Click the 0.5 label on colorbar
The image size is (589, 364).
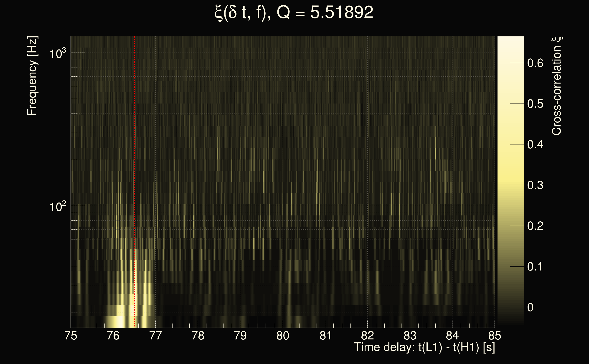click(x=535, y=104)
